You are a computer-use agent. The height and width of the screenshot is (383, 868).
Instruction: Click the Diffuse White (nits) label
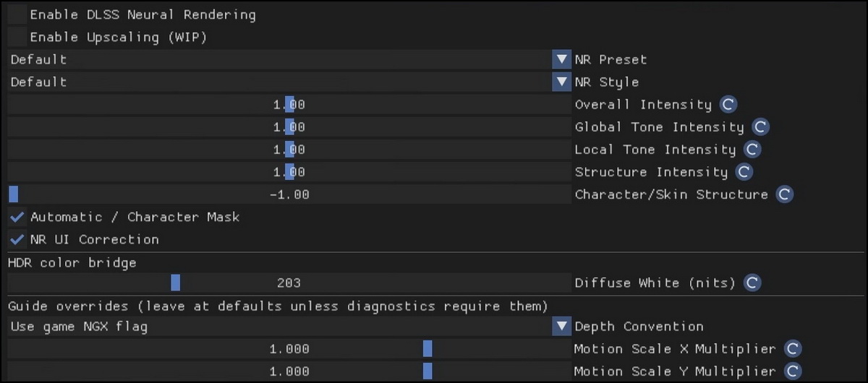pyautogui.click(x=655, y=283)
